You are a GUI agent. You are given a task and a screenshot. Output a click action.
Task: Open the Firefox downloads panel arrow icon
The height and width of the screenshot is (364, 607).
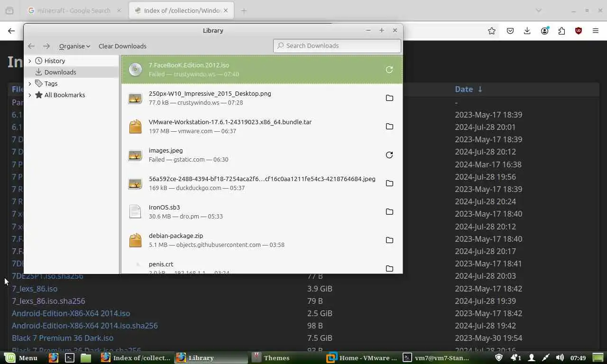(527, 31)
